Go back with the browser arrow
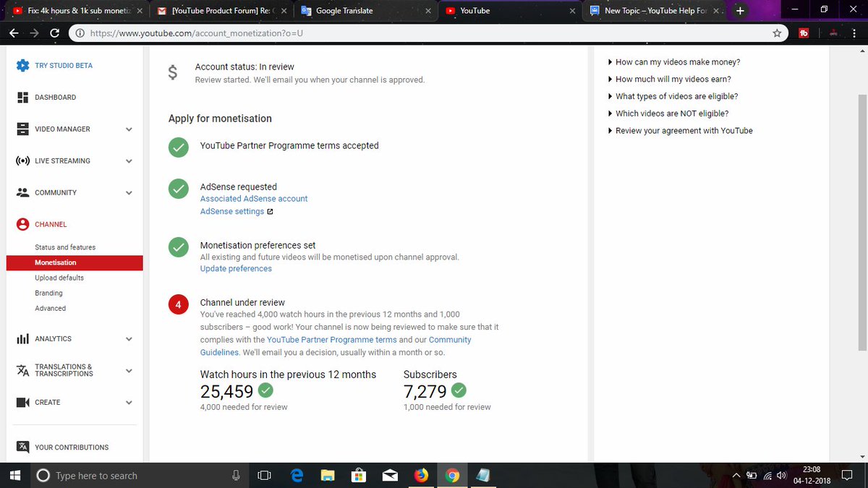Viewport: 868px width, 488px height. click(x=14, y=33)
